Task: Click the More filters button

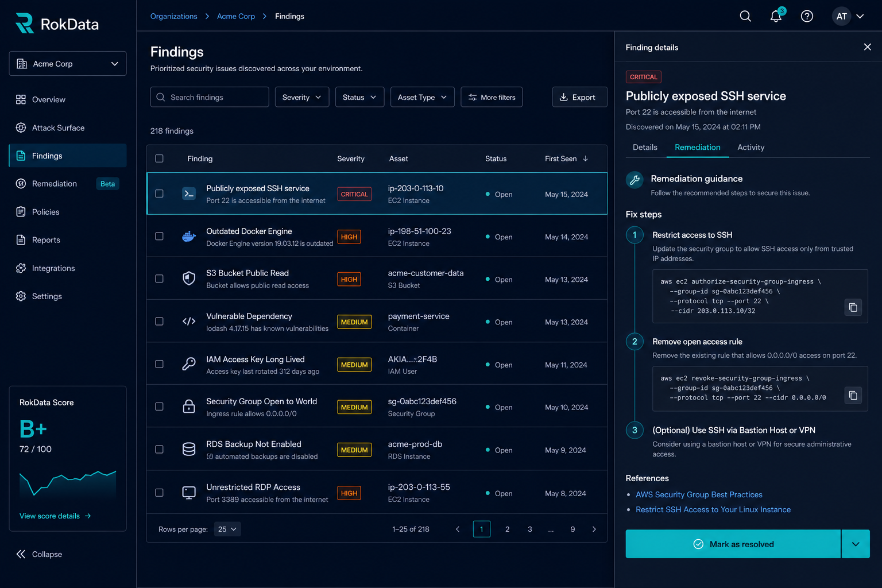Action: 492,97
